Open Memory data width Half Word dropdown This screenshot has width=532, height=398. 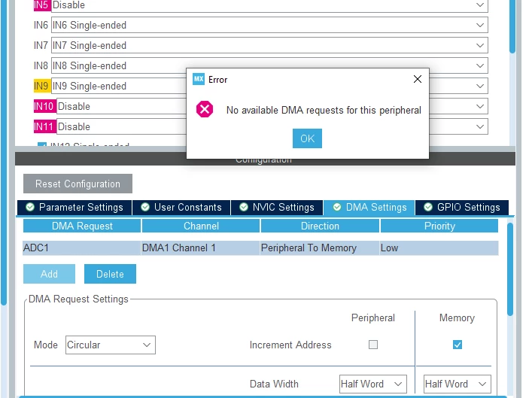click(457, 384)
